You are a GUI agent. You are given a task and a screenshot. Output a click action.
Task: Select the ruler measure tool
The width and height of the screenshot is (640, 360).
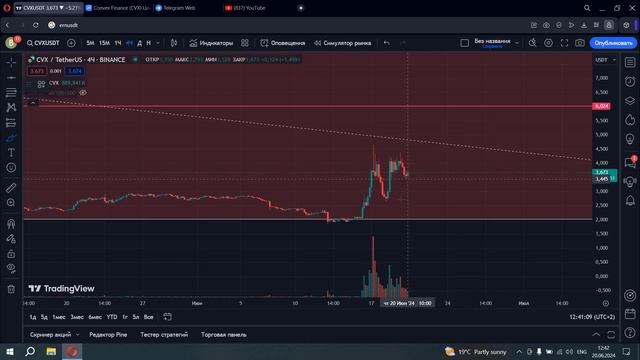[11, 188]
